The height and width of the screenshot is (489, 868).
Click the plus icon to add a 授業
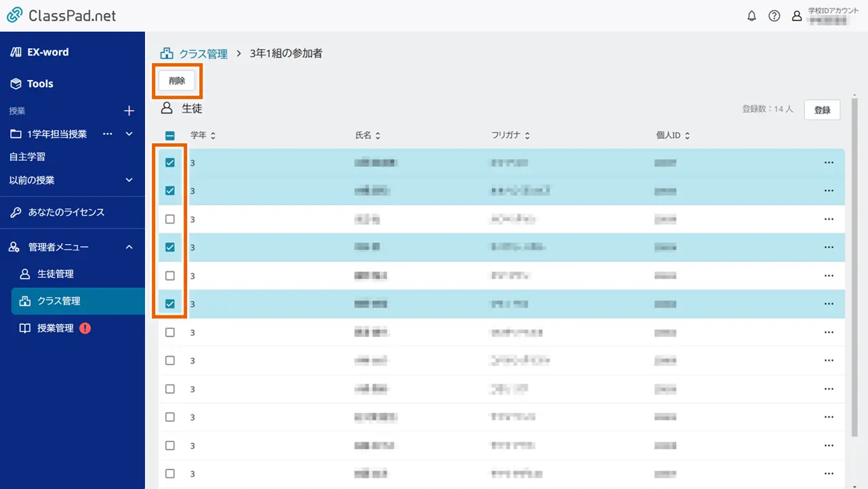point(128,111)
